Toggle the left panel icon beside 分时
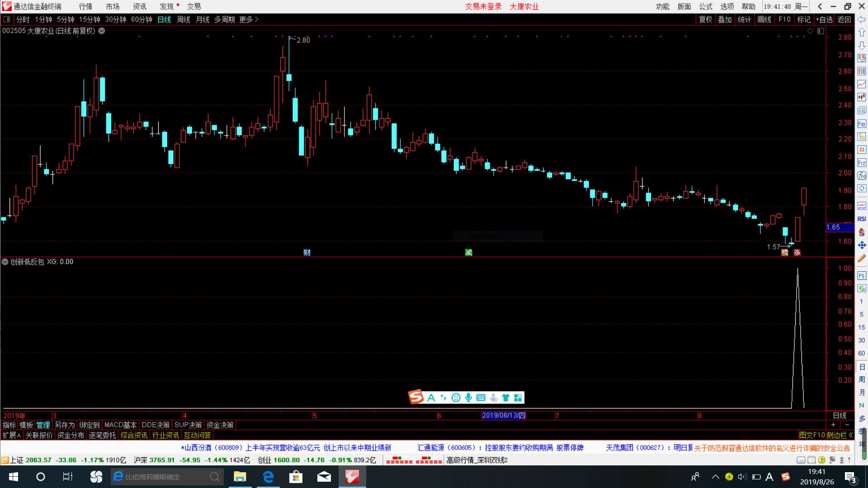This screenshot has height=488, width=868. [x=7, y=19]
